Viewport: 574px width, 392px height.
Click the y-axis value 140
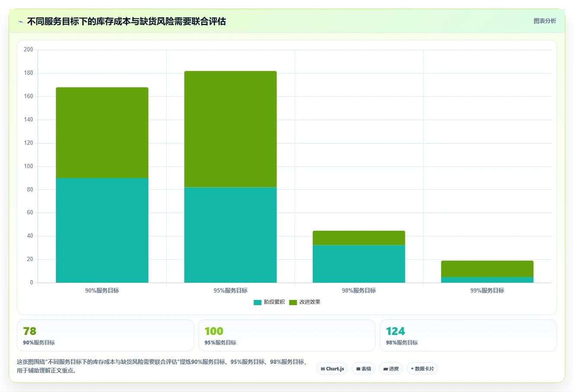pyautogui.click(x=29, y=120)
